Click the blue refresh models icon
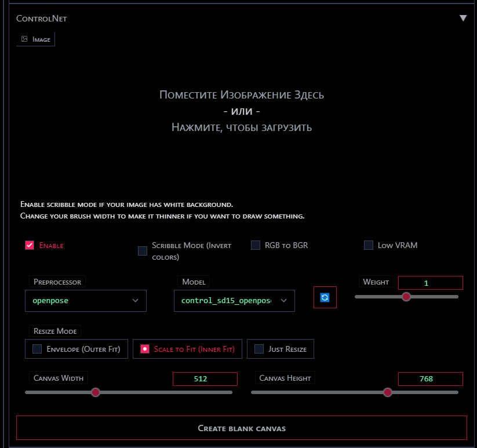 coord(325,297)
